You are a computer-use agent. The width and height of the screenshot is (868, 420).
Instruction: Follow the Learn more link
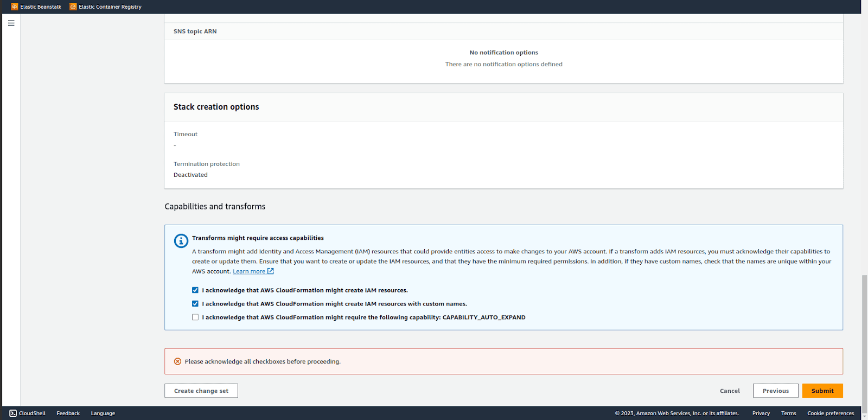[249, 271]
